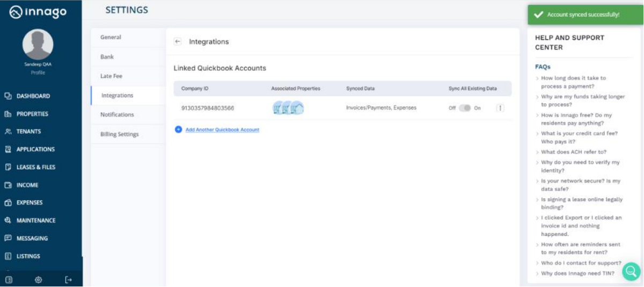The height and width of the screenshot is (287, 644).
Task: Click the plus icon to add Quickbook account
Action: point(178,130)
